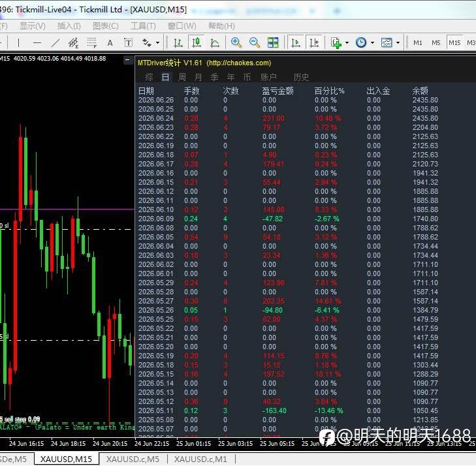Viewport: 476px width, 466px height.
Task: Click the 余额 column header
Action: [x=420, y=91]
